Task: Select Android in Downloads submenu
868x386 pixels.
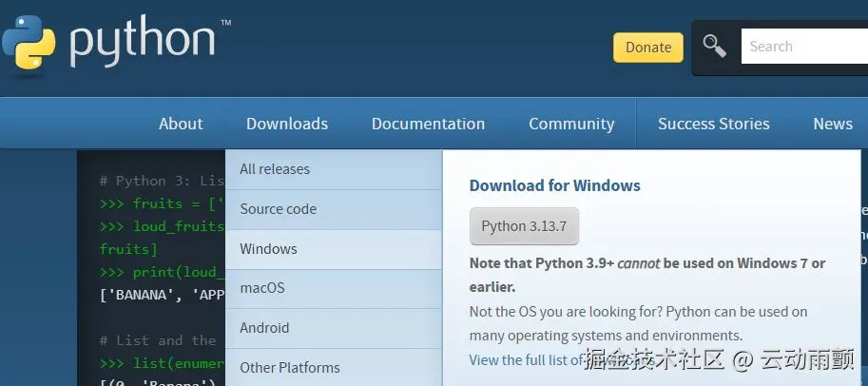Action: (334, 328)
